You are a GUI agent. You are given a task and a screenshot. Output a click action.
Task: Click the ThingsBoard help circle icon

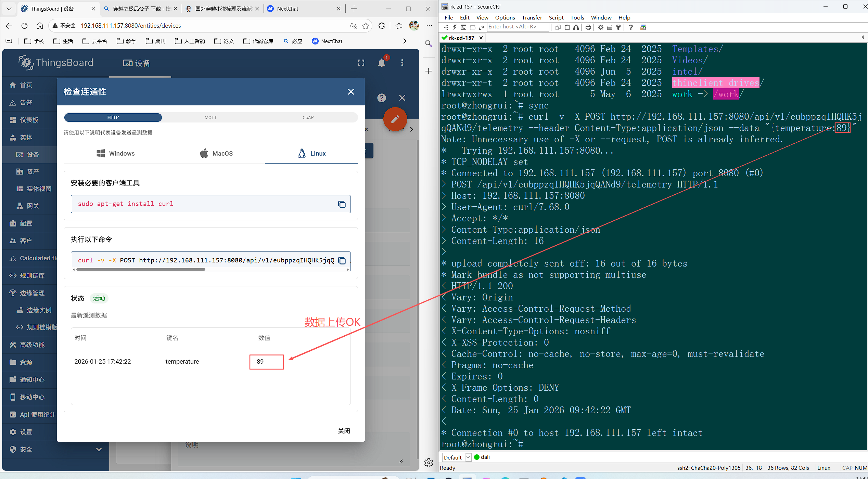point(382,98)
